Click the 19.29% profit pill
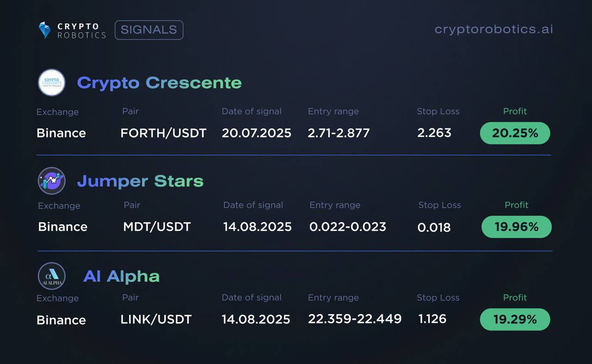The image size is (592, 364). (x=515, y=319)
